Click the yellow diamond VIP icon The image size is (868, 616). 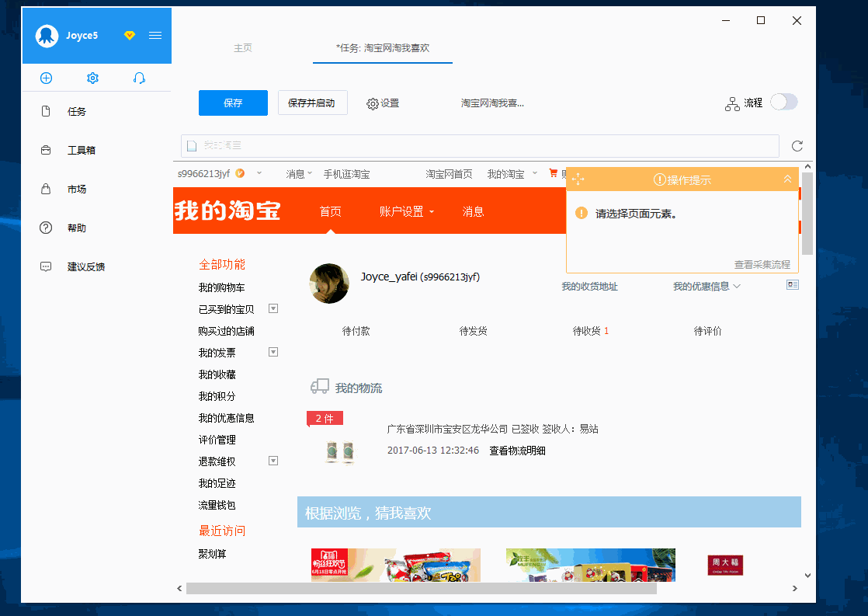pyautogui.click(x=130, y=36)
